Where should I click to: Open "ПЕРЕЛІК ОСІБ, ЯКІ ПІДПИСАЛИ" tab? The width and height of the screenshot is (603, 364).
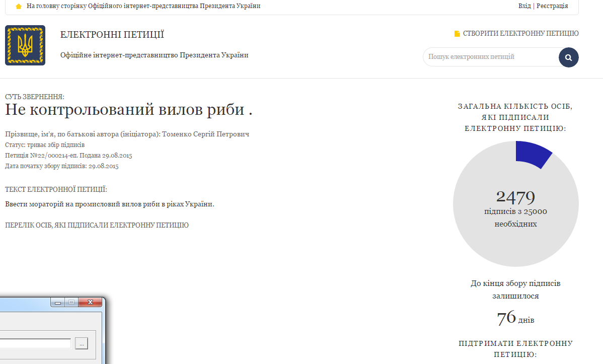[x=97, y=225]
